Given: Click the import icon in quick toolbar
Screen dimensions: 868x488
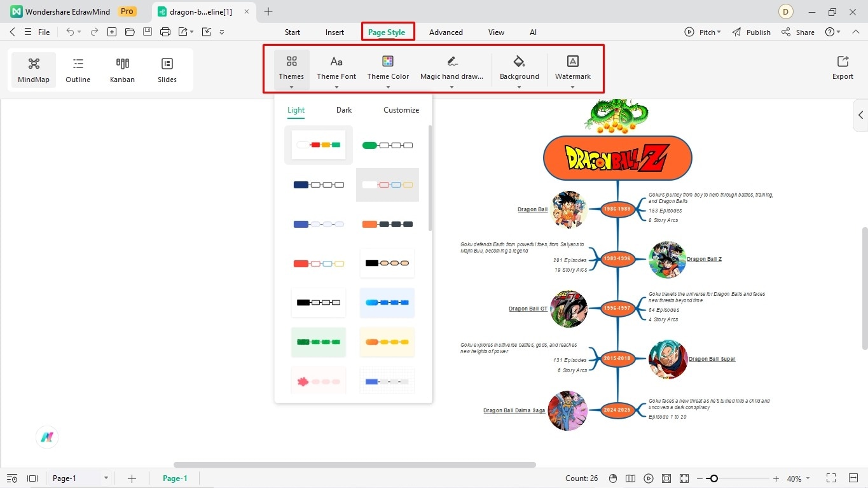Looking at the screenshot, I should coord(206,32).
